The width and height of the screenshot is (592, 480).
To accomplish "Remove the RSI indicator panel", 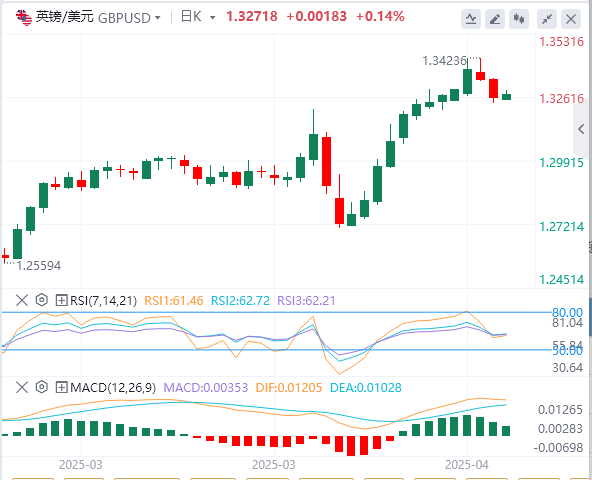I will [22, 301].
